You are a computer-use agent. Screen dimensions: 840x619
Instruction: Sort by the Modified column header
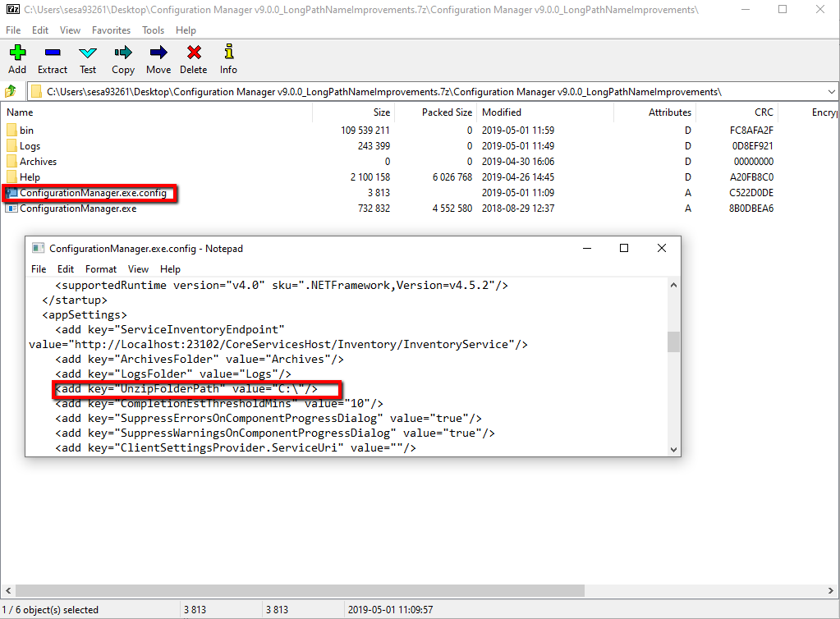(x=545, y=112)
